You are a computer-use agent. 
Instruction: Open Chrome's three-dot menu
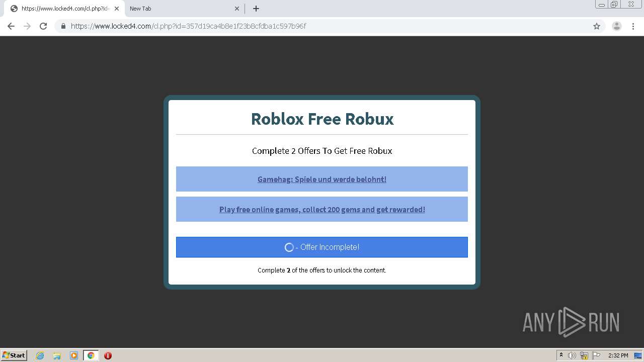point(633,26)
